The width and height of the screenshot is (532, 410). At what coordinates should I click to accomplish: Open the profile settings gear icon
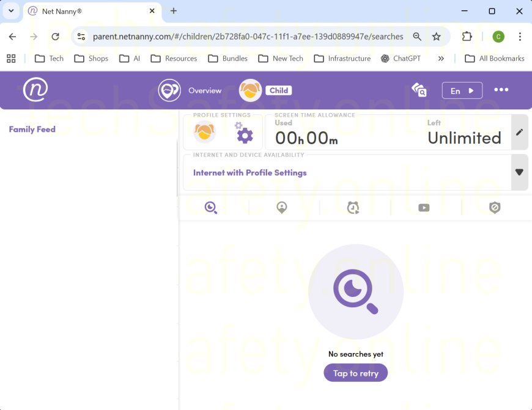[244, 133]
